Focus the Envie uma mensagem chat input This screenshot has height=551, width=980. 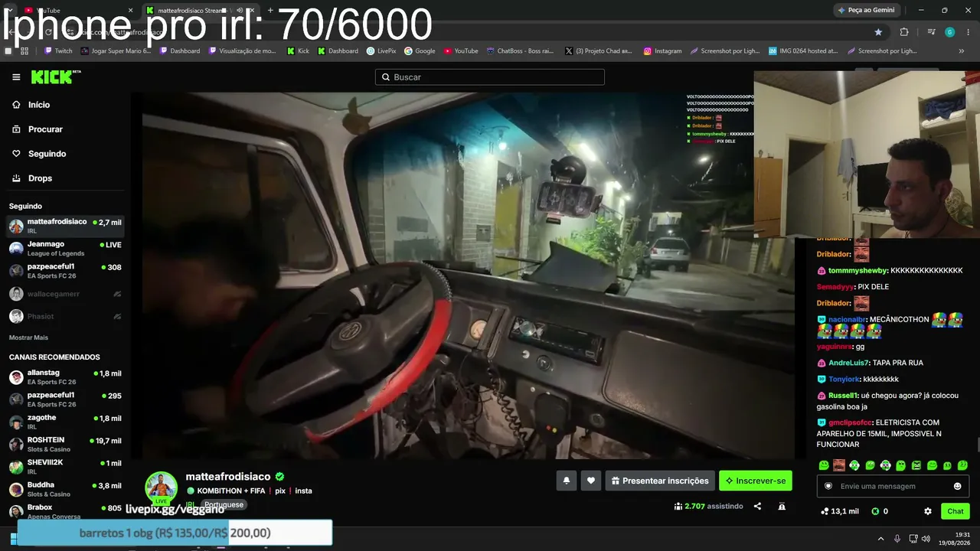point(893,487)
